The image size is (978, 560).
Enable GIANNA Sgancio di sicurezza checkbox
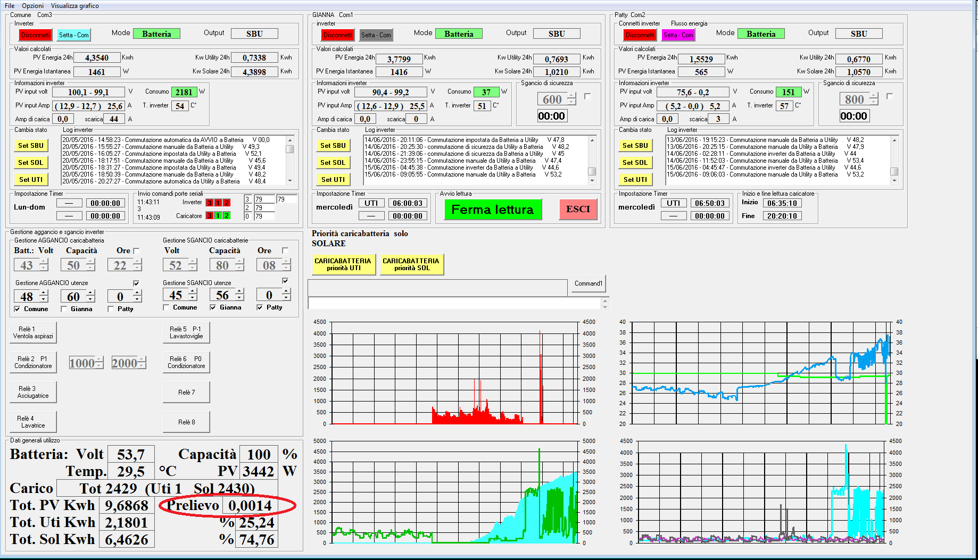[x=587, y=96]
